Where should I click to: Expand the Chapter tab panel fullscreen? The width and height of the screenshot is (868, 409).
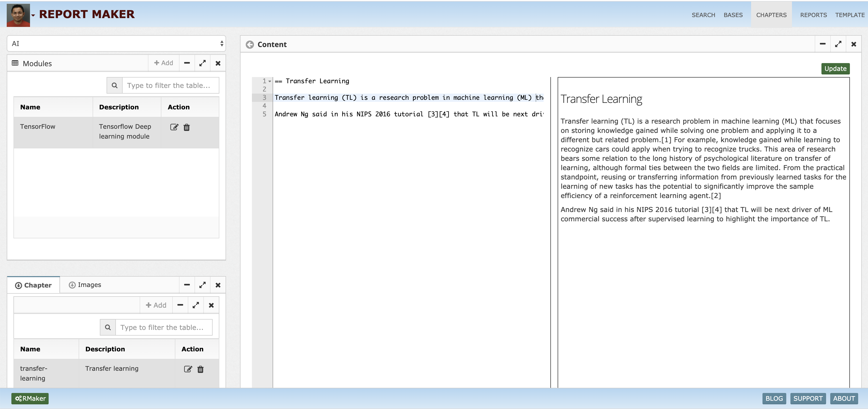tap(203, 285)
